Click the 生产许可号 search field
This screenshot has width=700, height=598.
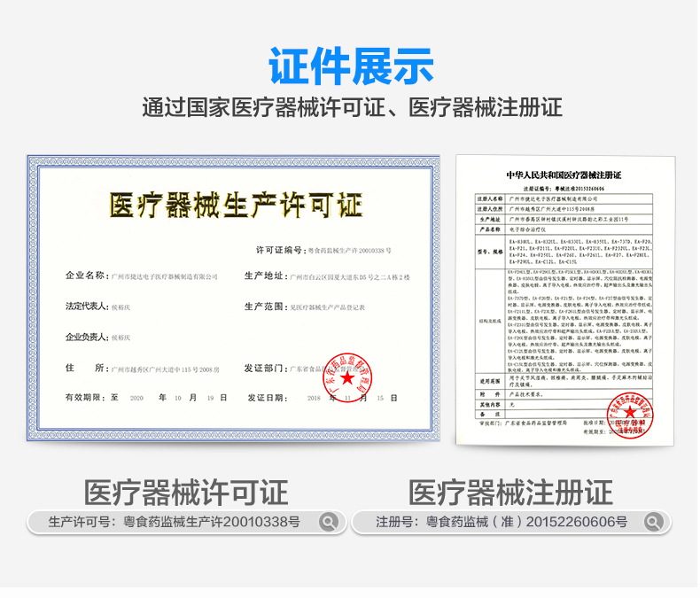(187, 522)
